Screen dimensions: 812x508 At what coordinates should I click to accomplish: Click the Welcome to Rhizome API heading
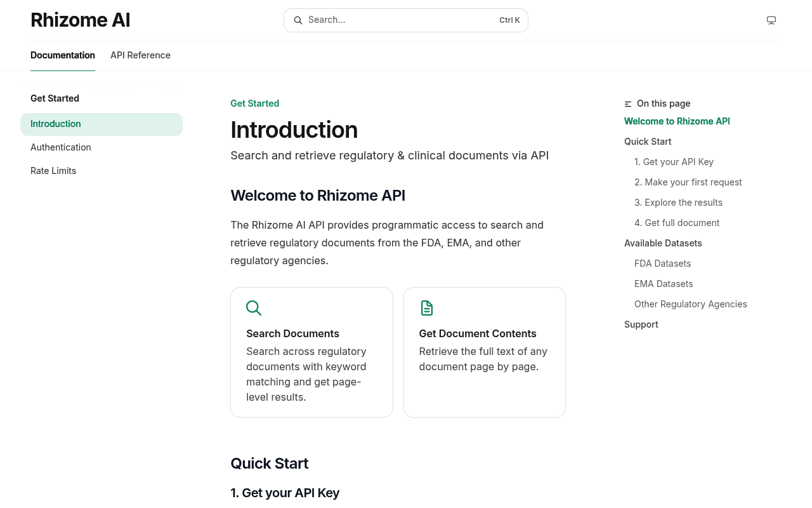coord(318,196)
